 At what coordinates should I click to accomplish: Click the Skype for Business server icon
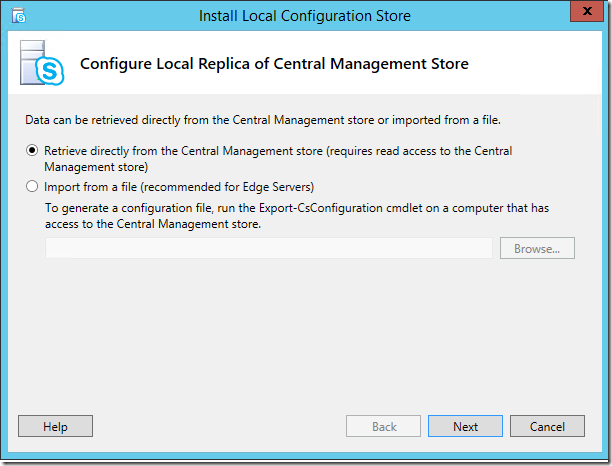point(41,64)
